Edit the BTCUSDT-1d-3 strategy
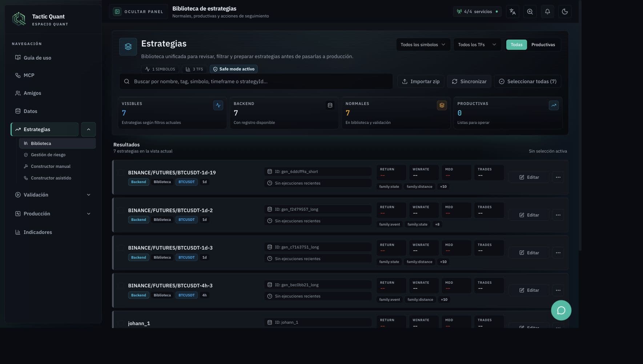 click(529, 253)
